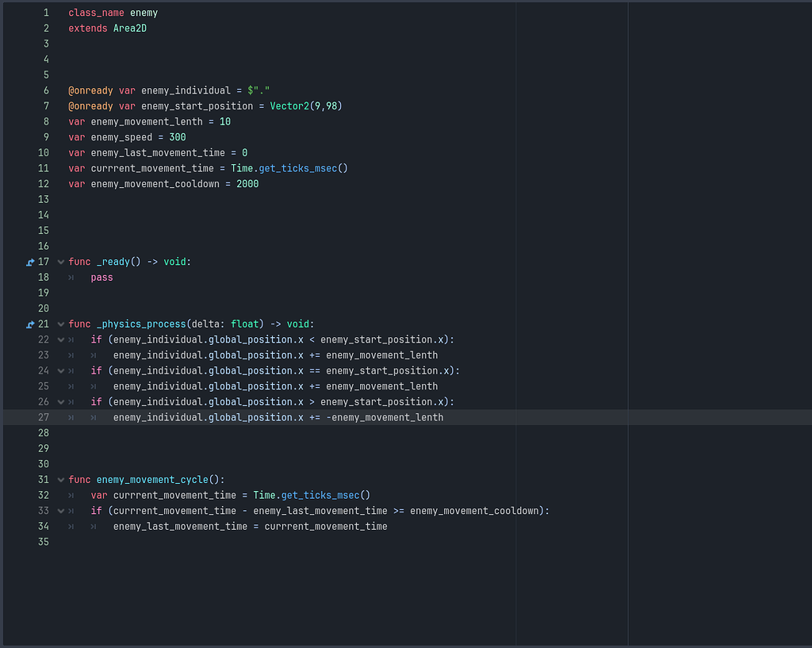Click 'enemy_last_movement_time' on line 34
Image resolution: width=812 pixels, height=648 pixels.
(x=180, y=527)
